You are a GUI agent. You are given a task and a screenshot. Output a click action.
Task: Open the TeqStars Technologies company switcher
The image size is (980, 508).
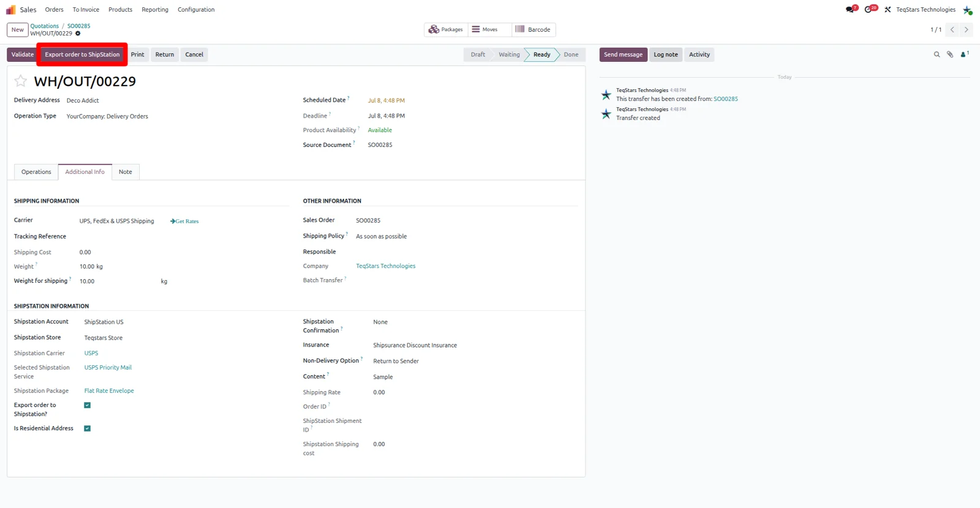pyautogui.click(x=925, y=10)
